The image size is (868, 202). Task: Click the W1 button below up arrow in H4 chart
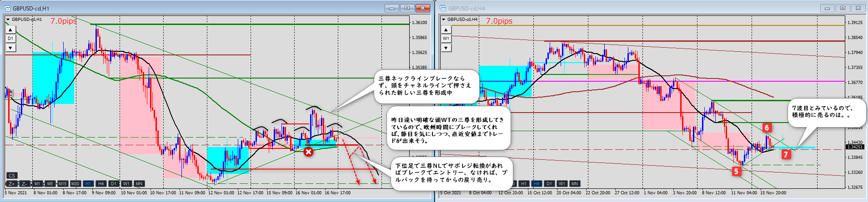(x=446, y=39)
